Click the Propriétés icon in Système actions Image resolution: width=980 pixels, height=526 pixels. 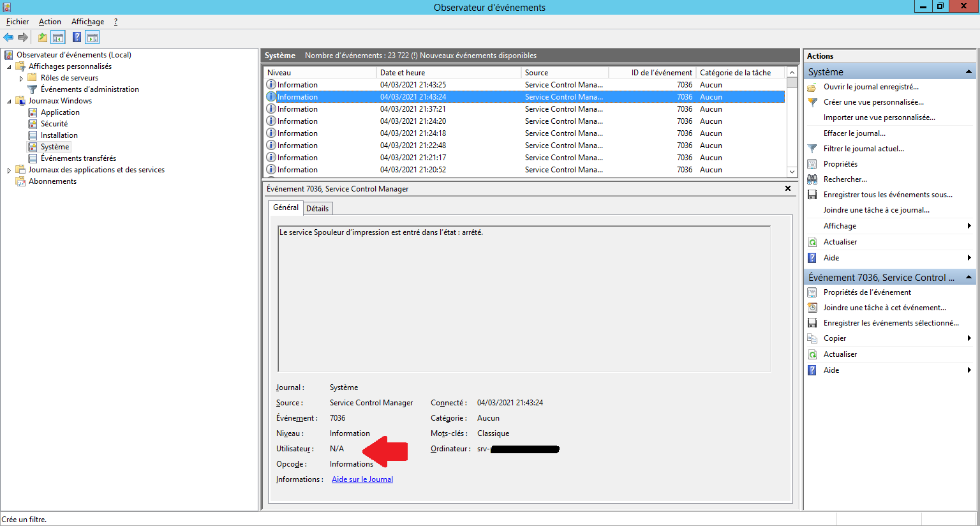pyautogui.click(x=812, y=164)
